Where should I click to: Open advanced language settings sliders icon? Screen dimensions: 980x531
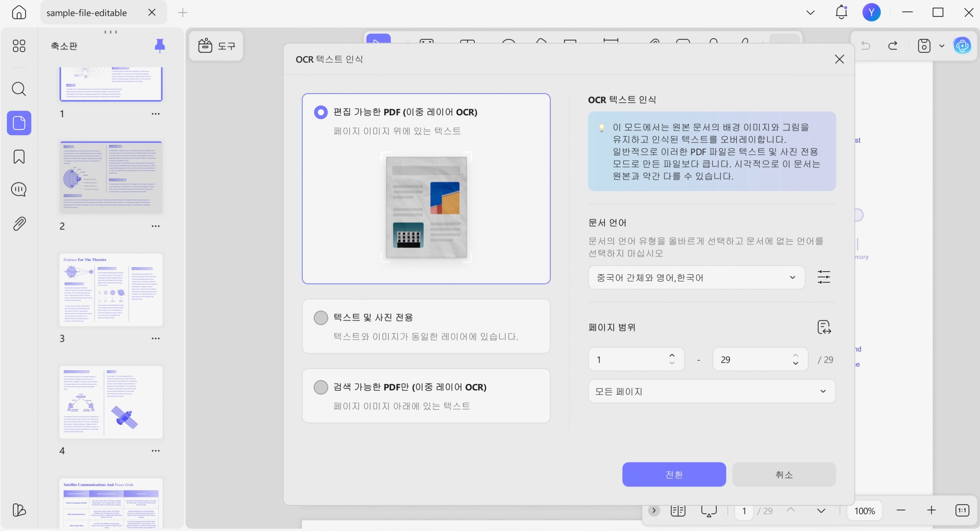(x=823, y=277)
